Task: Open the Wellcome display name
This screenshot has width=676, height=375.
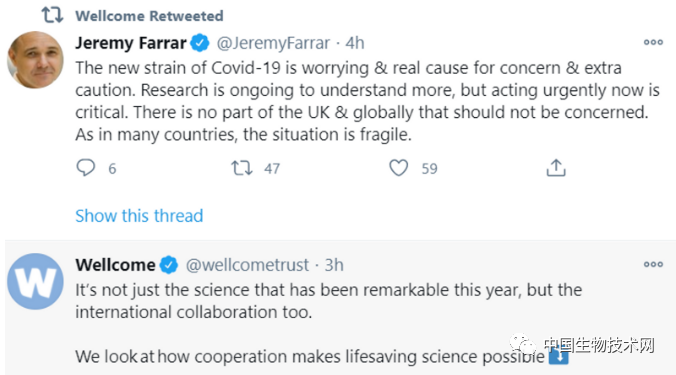Action: coord(115,265)
